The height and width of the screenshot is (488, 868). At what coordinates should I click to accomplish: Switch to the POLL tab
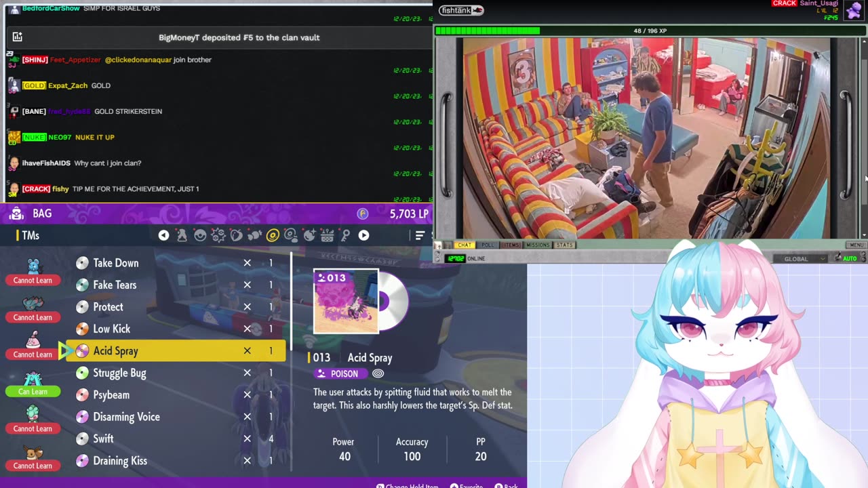point(488,245)
